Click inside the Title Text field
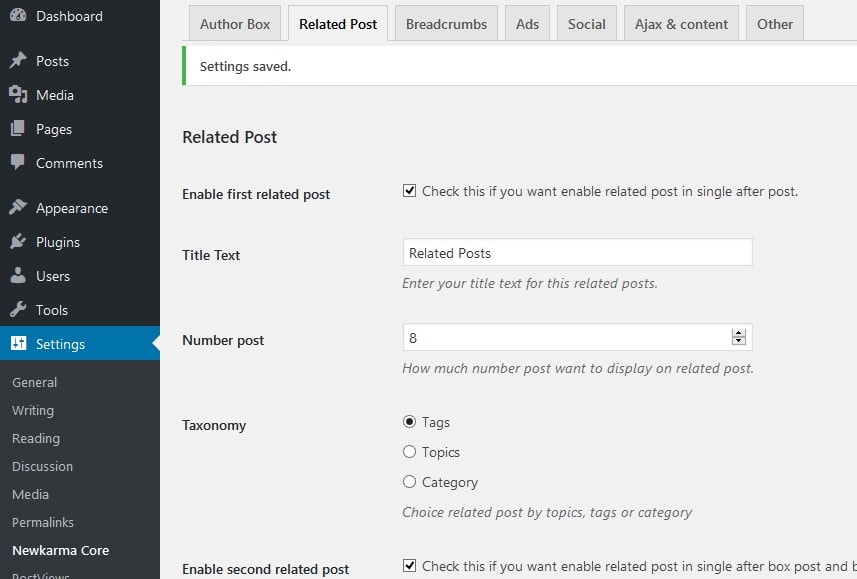 coord(576,251)
